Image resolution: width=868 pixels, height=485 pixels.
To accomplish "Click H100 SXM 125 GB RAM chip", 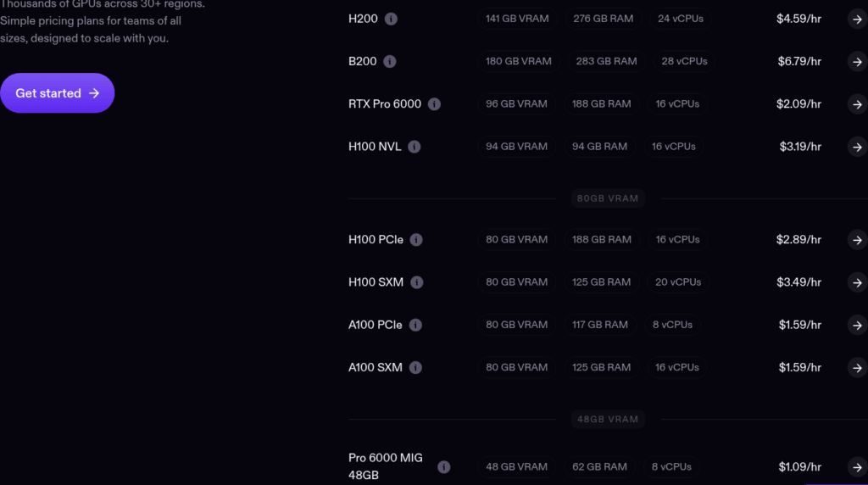I will click(601, 282).
